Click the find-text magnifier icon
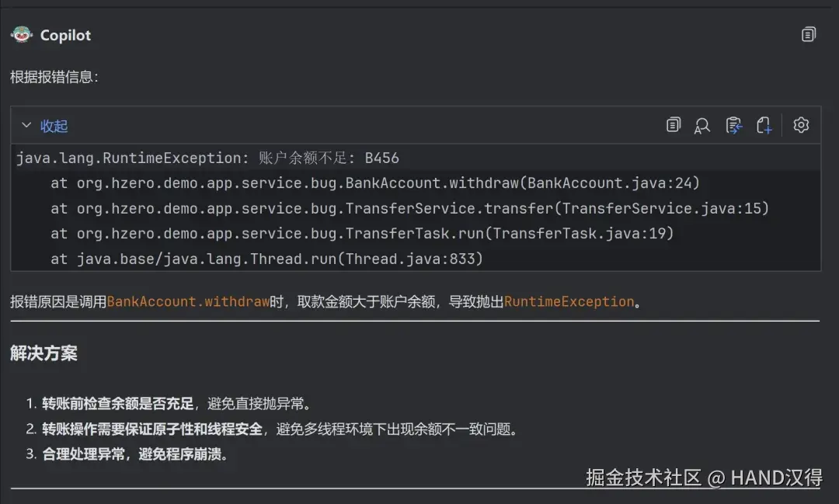The height and width of the screenshot is (504, 839). [702, 125]
